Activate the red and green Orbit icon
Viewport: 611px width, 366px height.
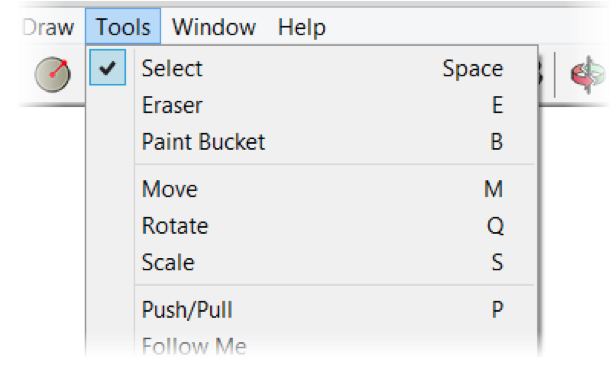(588, 74)
